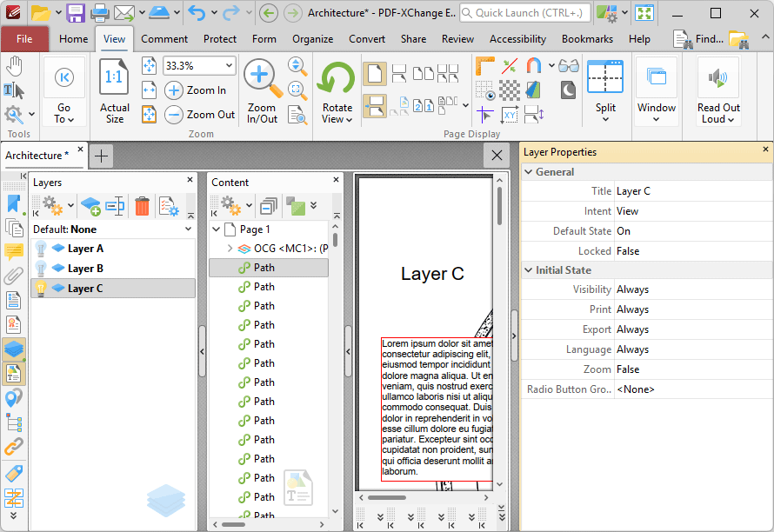Click the Save floppy disk icon

(x=76, y=13)
